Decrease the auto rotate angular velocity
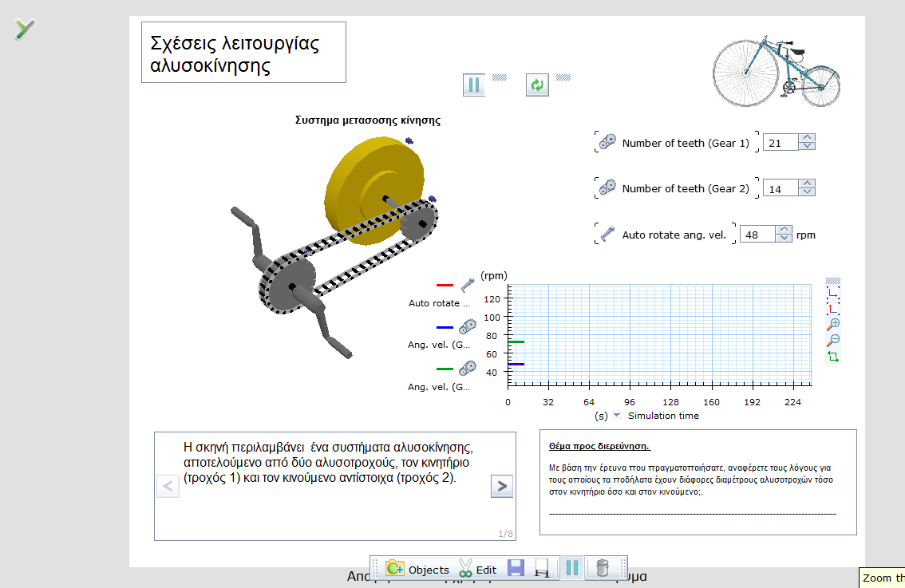 click(784, 238)
